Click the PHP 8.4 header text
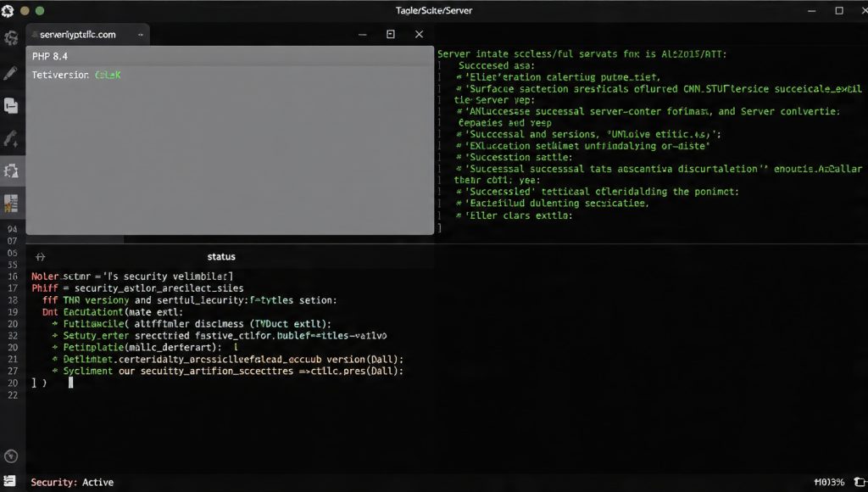Viewport: 868px width, 492px height. [x=50, y=56]
